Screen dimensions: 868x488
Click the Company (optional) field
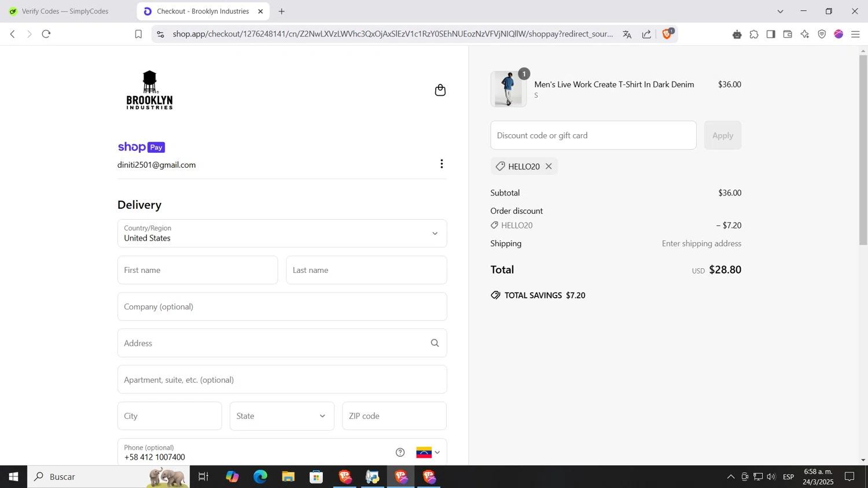coord(282,306)
